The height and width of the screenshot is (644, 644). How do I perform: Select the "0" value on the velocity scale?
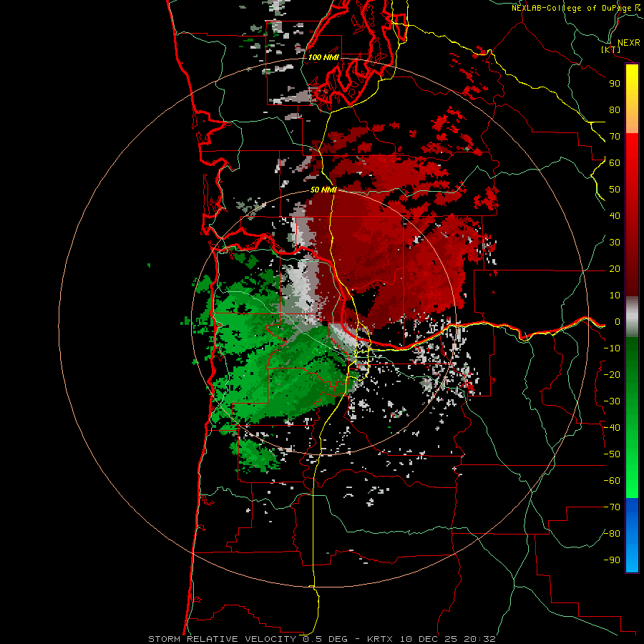(617, 322)
